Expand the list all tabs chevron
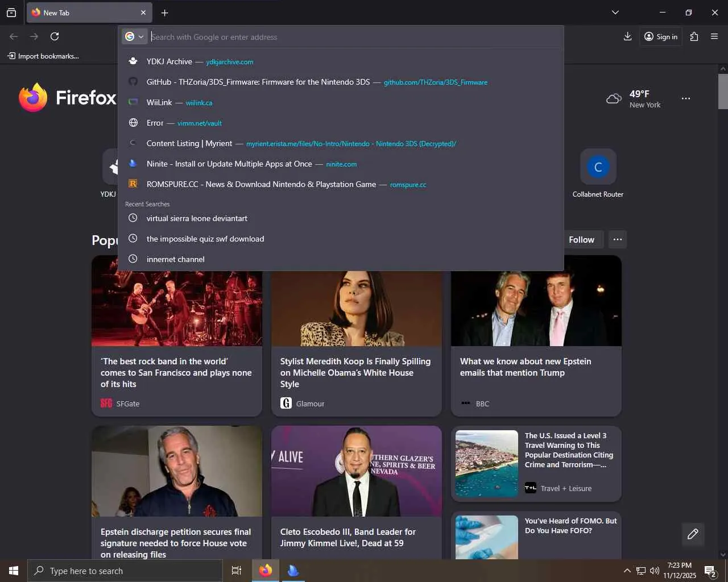Screen dimensions: 728x582 coord(615,13)
